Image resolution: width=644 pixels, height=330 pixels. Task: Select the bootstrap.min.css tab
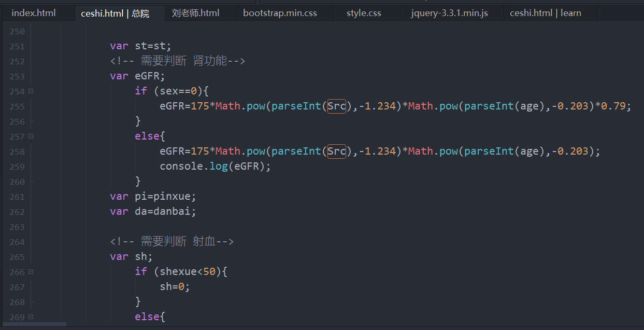pyautogui.click(x=280, y=13)
